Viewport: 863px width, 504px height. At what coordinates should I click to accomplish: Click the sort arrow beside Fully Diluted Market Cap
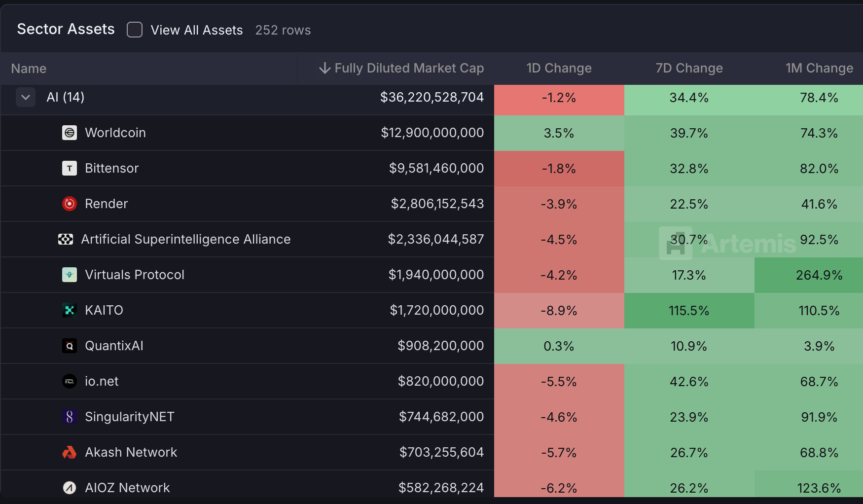(x=324, y=68)
